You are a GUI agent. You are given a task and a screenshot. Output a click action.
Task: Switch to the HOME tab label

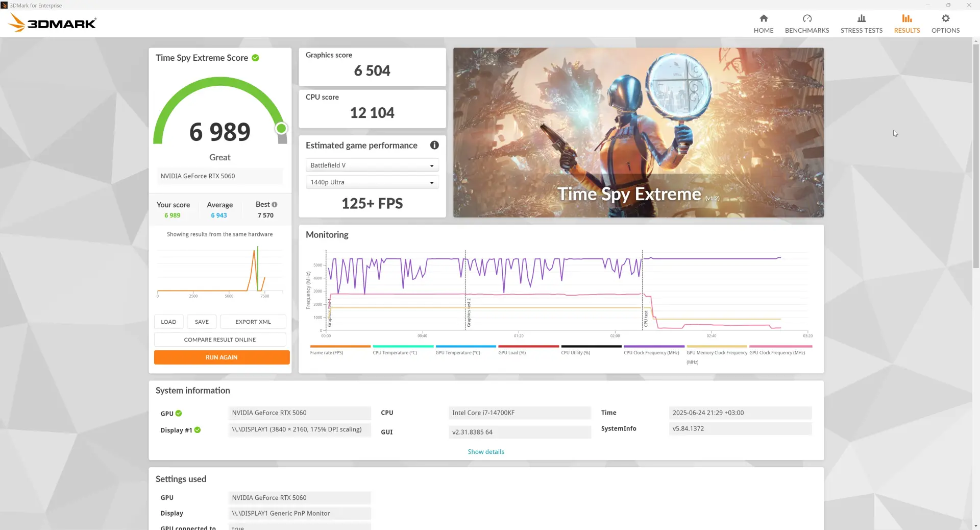tap(764, 30)
